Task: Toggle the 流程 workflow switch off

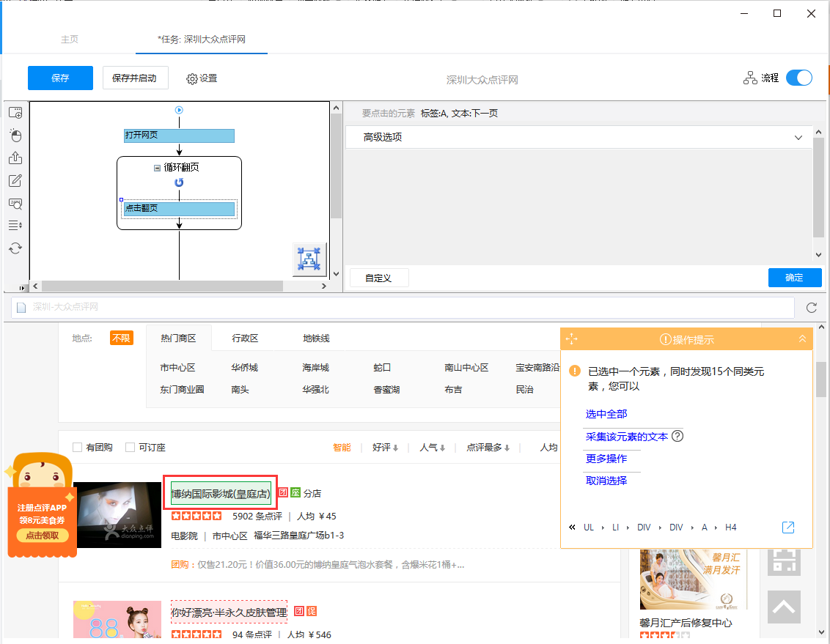Action: coord(799,77)
